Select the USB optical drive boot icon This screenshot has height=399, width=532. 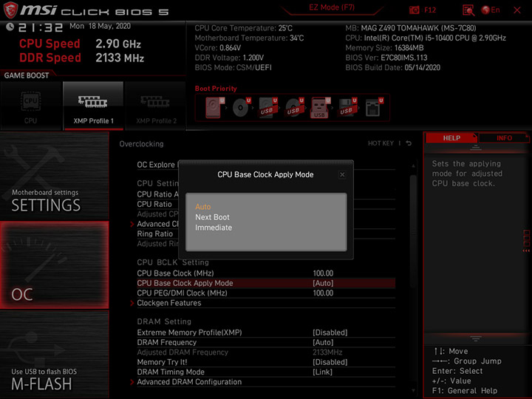294,108
